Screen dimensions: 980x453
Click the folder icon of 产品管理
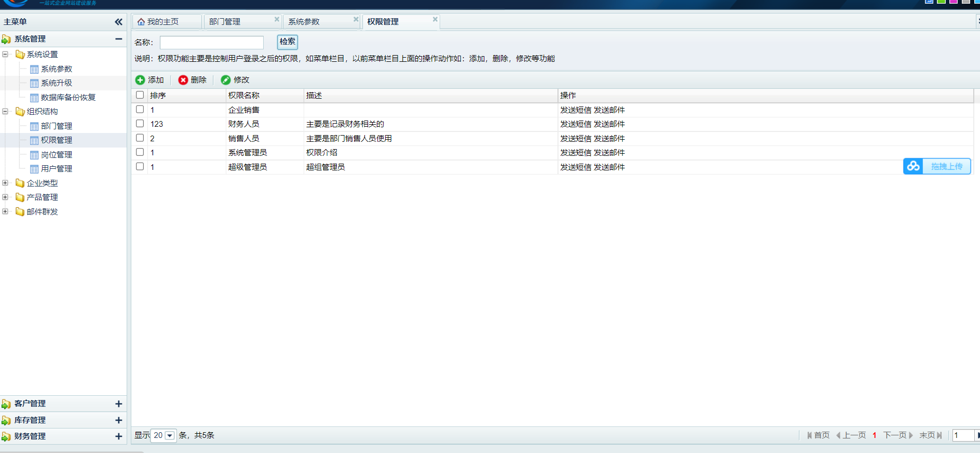coord(20,197)
